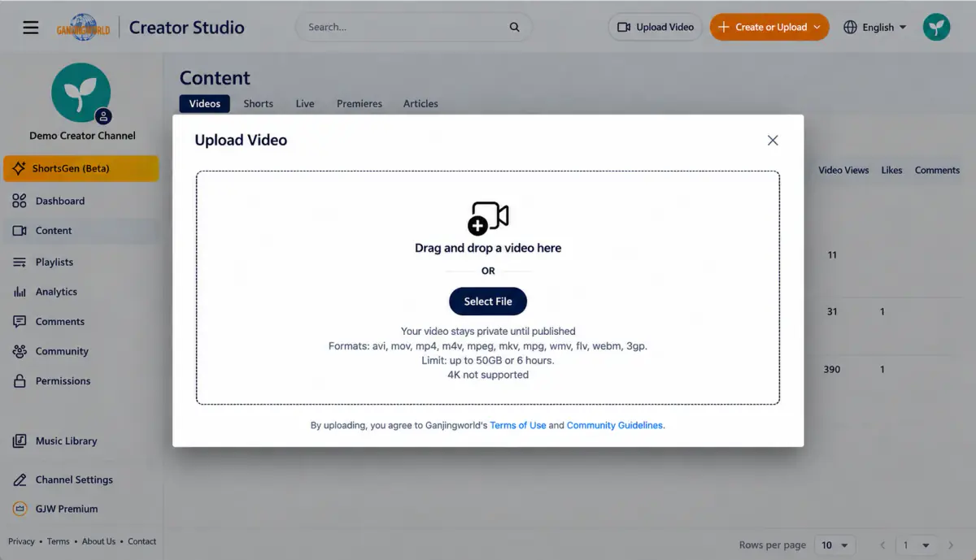The width and height of the screenshot is (976, 560).
Task: Open ShortsGen (Beta) in sidebar
Action: 81,169
